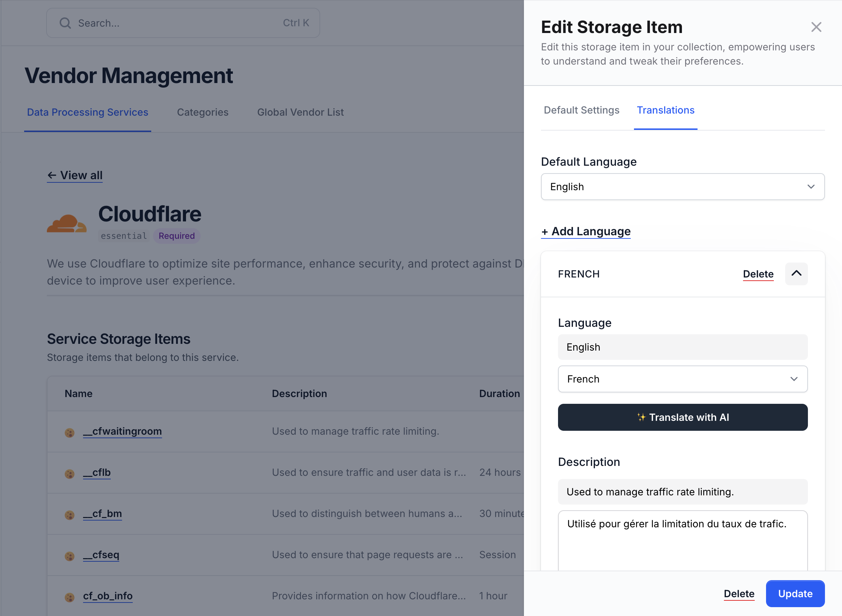Screen dimensions: 842x616
Task: Click cookie icon beside __cf_bm
Action: pyautogui.click(x=69, y=515)
